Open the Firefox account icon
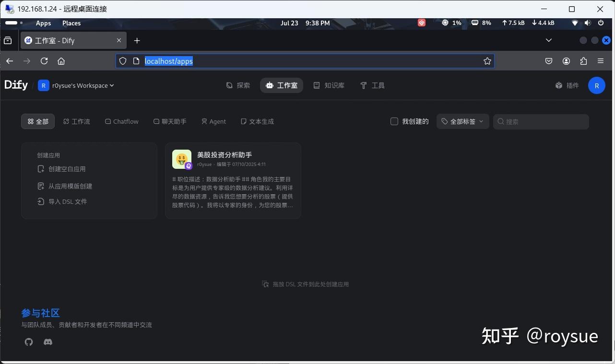 [x=566, y=61]
